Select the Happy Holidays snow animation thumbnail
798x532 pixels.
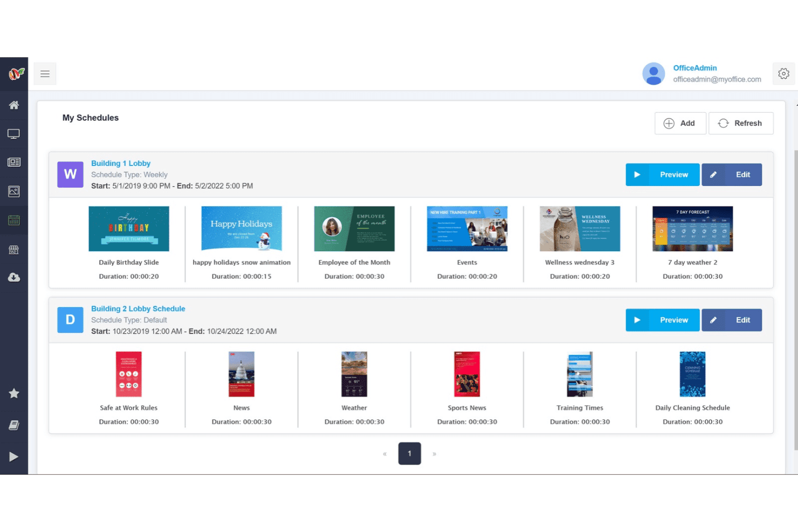tap(242, 229)
